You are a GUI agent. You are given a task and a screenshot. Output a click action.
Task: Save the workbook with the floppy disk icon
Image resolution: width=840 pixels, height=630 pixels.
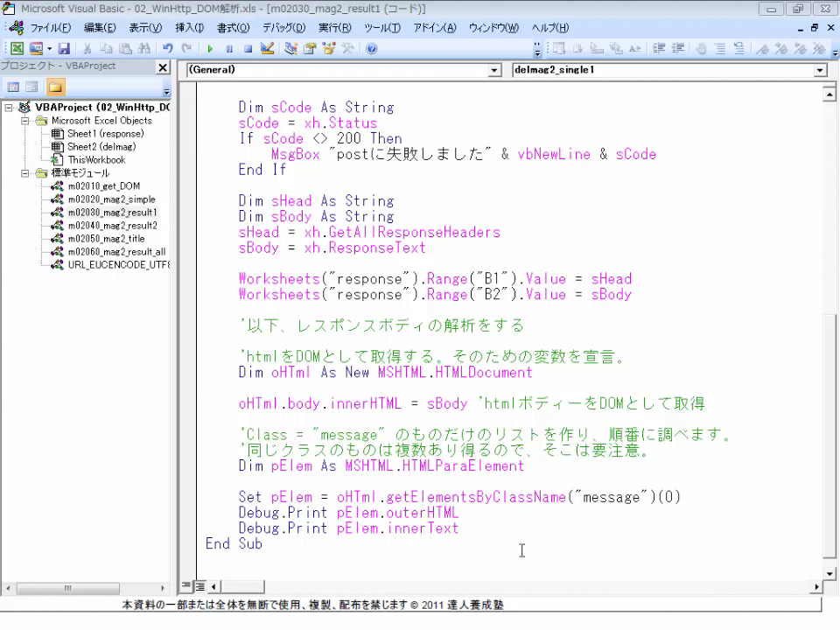point(64,49)
